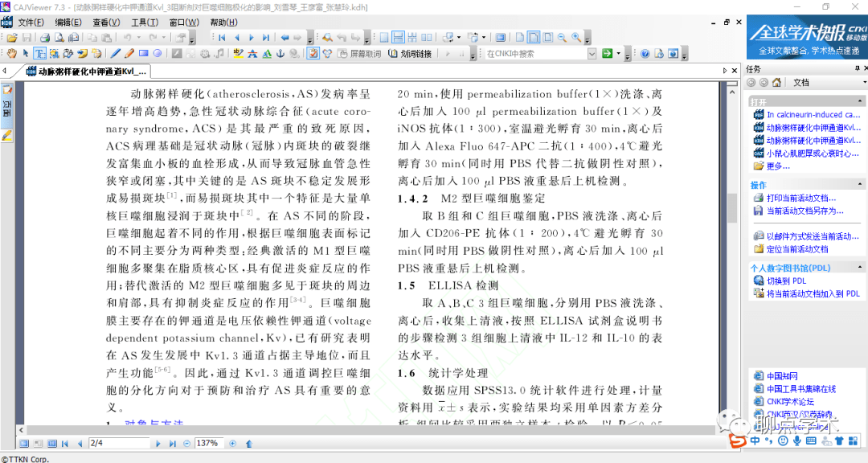The width and height of the screenshot is (868, 463).
Task: Click the notes clipboard icon
Action: click(x=313, y=54)
